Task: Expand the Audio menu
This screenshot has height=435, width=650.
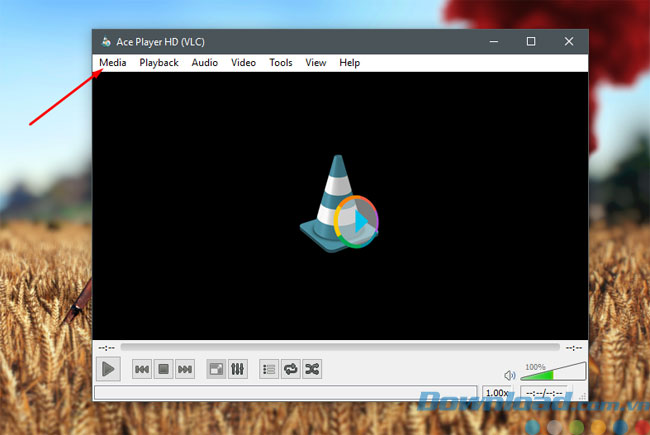Action: (x=205, y=62)
